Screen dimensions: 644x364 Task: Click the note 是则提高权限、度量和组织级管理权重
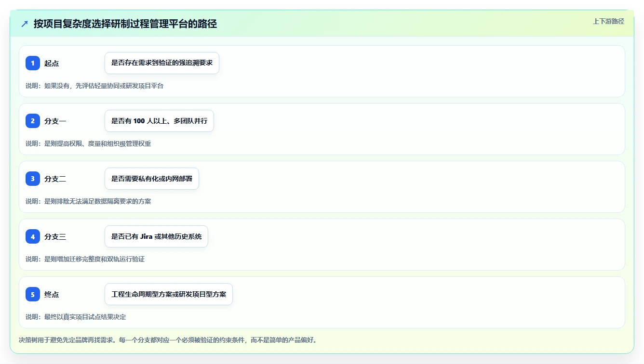coord(98,143)
